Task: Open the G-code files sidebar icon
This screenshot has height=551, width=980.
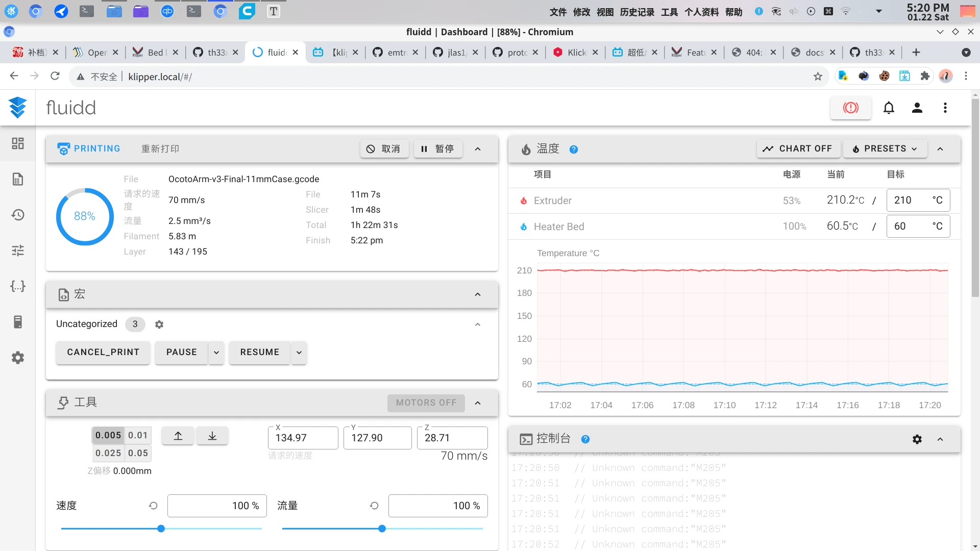Action: (18, 179)
